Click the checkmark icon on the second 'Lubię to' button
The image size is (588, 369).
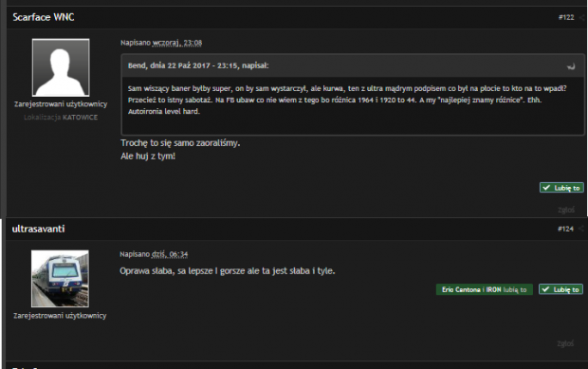pyautogui.click(x=545, y=289)
